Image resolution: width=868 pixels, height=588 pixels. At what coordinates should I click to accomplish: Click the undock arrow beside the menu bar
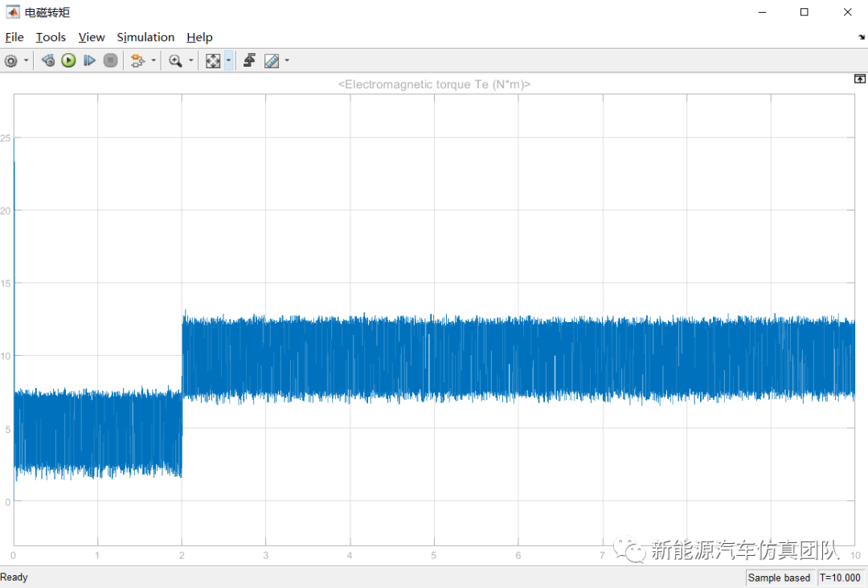862,37
